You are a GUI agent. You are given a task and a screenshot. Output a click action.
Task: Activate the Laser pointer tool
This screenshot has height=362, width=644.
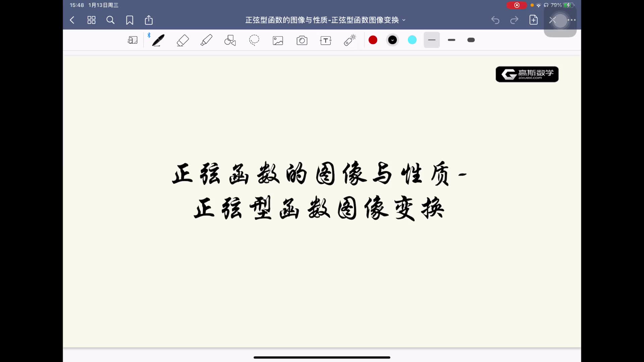coord(350,40)
